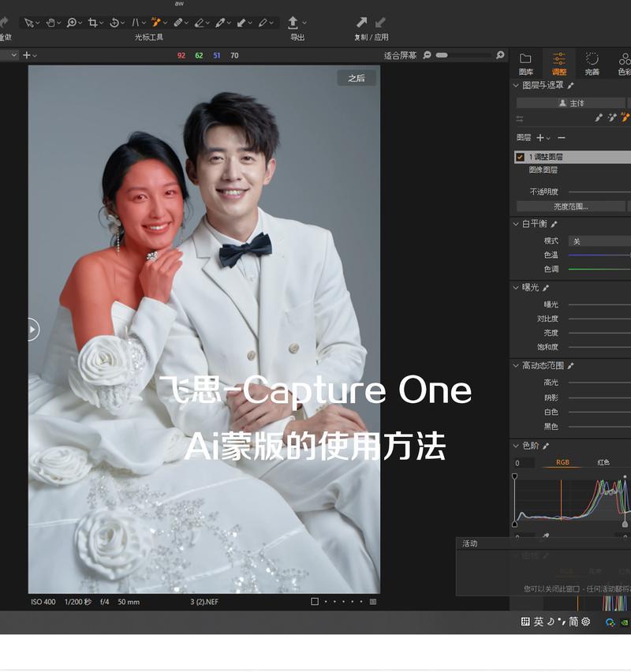
Task: Open the 色彩 tool tab
Action: pos(624,64)
